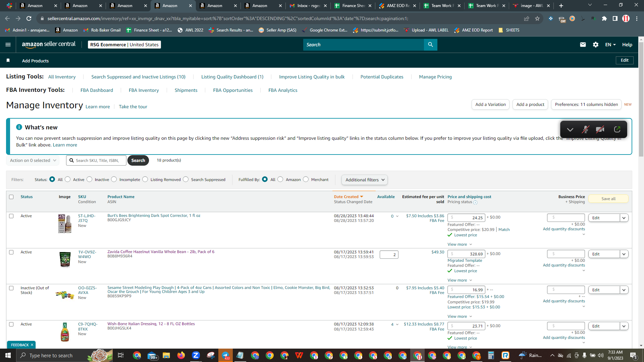Open the Action on 0 selected dropdown

click(33, 160)
